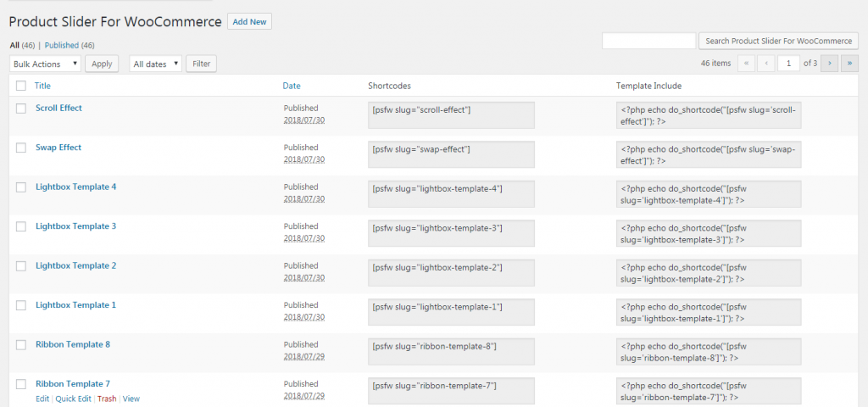868x407 pixels.
Task: Select the Ribbon Template 8 checkbox
Action: point(21,345)
